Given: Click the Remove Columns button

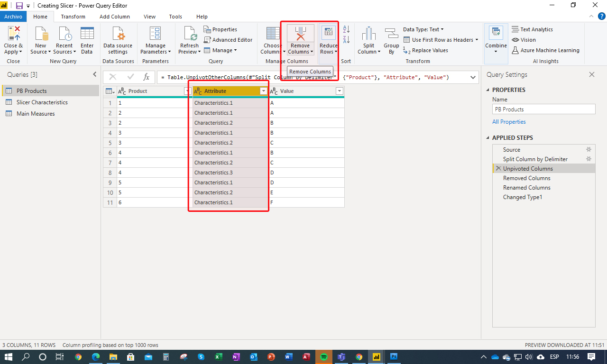Looking at the screenshot, I should pos(300,40).
